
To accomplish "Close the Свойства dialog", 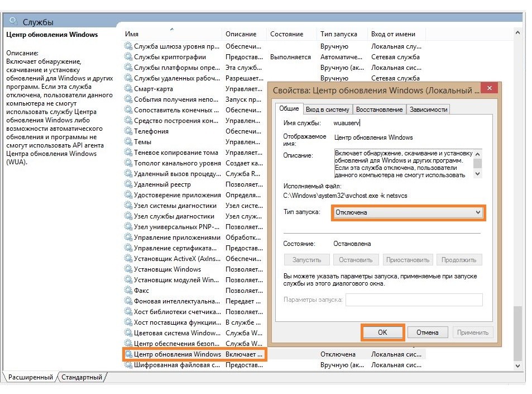I will tap(489, 88).
